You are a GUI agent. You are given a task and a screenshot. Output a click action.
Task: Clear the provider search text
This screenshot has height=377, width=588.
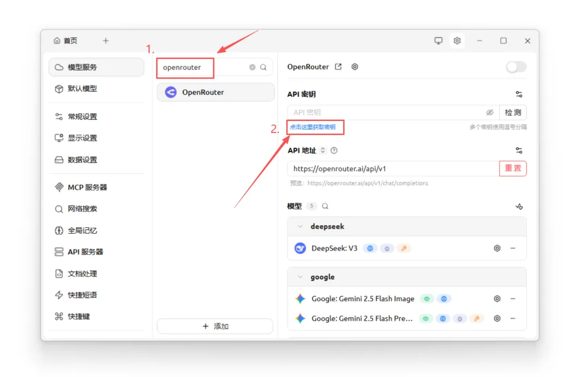tap(253, 67)
